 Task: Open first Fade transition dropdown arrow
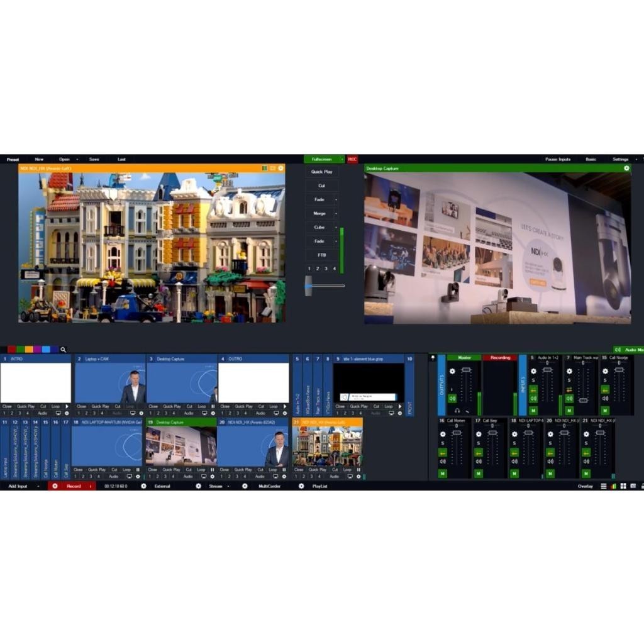click(336, 199)
